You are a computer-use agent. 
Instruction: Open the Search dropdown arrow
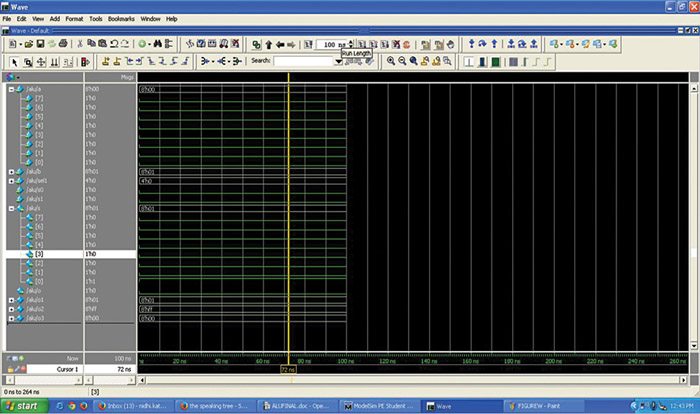[x=338, y=61]
